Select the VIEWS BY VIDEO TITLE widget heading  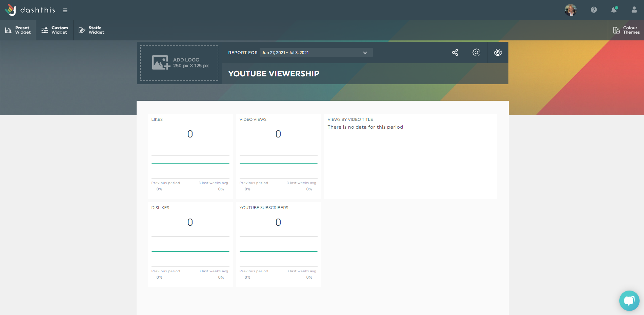tap(350, 119)
